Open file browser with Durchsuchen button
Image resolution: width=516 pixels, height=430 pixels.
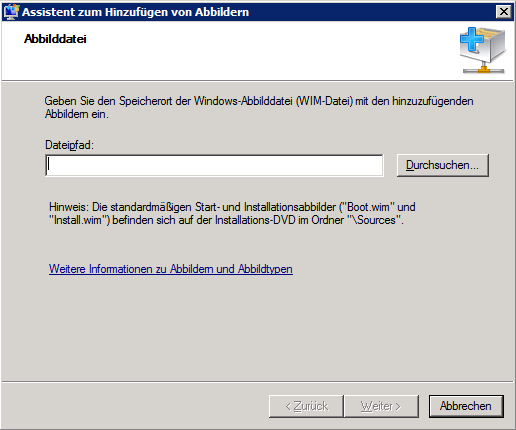[443, 165]
